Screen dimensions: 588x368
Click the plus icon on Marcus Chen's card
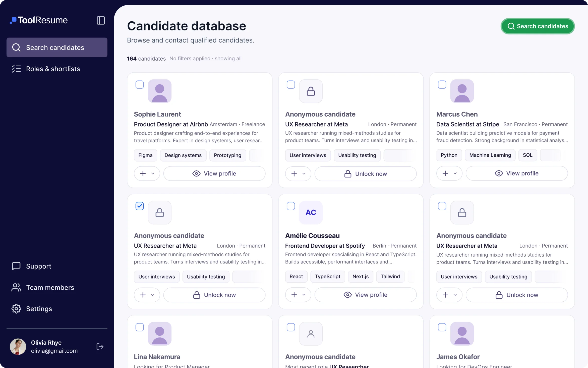point(445,173)
